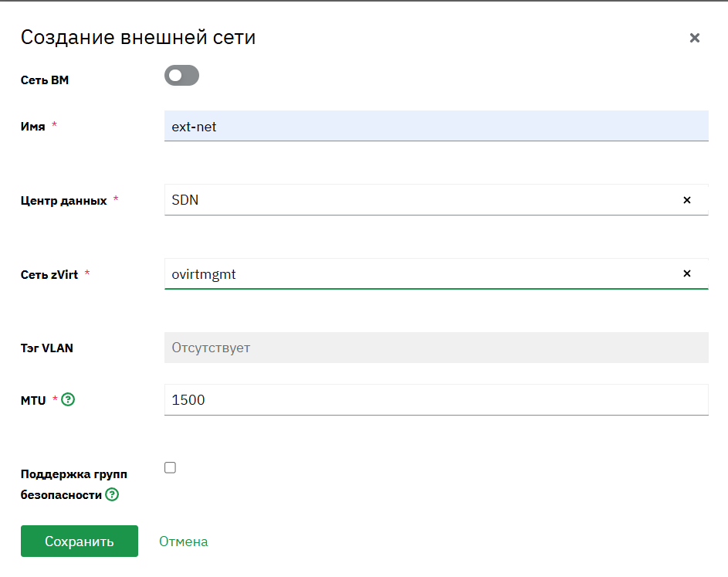The image size is (728, 577).
Task: Click the Имя field containing ext-net
Action: click(x=436, y=126)
